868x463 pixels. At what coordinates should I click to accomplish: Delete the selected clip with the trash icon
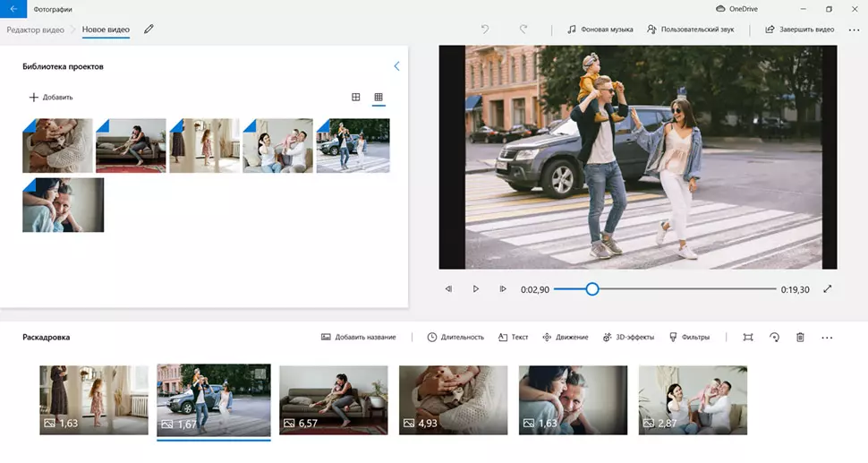pos(800,338)
